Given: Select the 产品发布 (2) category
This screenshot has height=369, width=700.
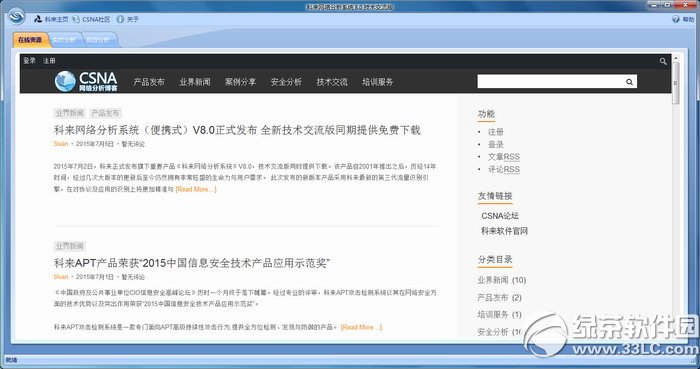Looking at the screenshot, I should pos(500,298).
